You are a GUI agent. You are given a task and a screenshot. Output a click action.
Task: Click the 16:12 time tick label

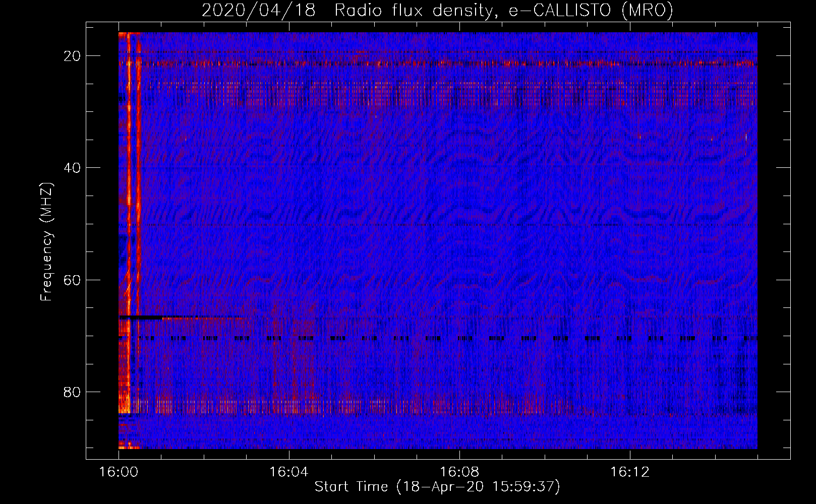pyautogui.click(x=630, y=472)
